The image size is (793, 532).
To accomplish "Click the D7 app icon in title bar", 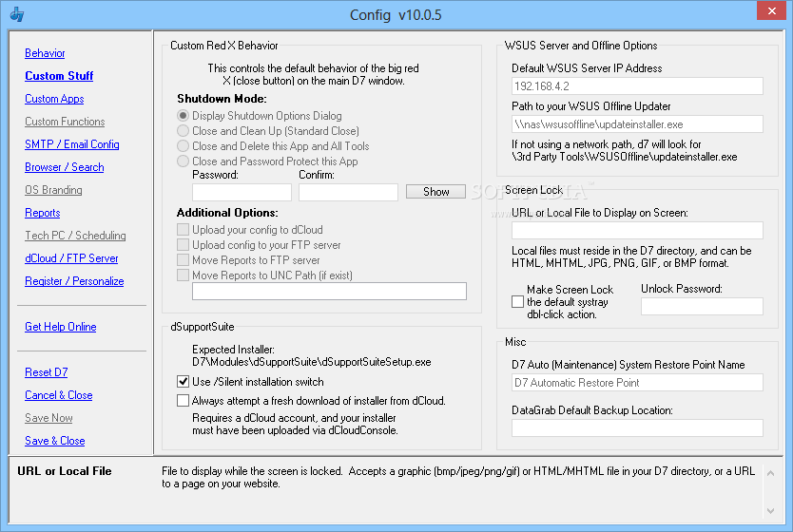I will pyautogui.click(x=17, y=14).
